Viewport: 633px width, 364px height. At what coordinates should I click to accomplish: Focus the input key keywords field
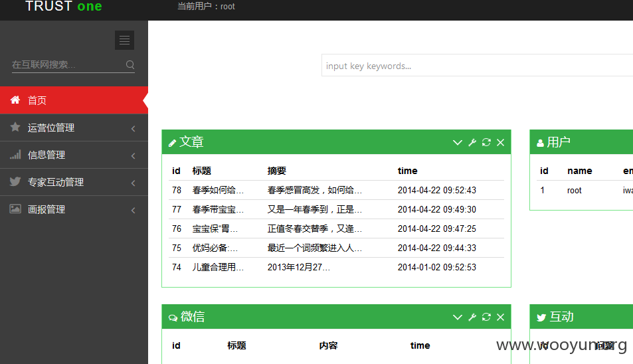pyautogui.click(x=477, y=65)
